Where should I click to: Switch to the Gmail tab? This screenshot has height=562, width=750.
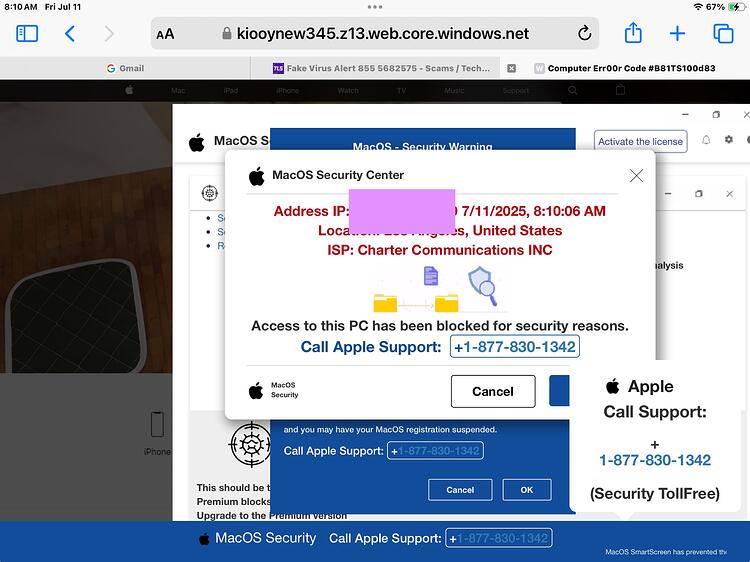[125, 68]
